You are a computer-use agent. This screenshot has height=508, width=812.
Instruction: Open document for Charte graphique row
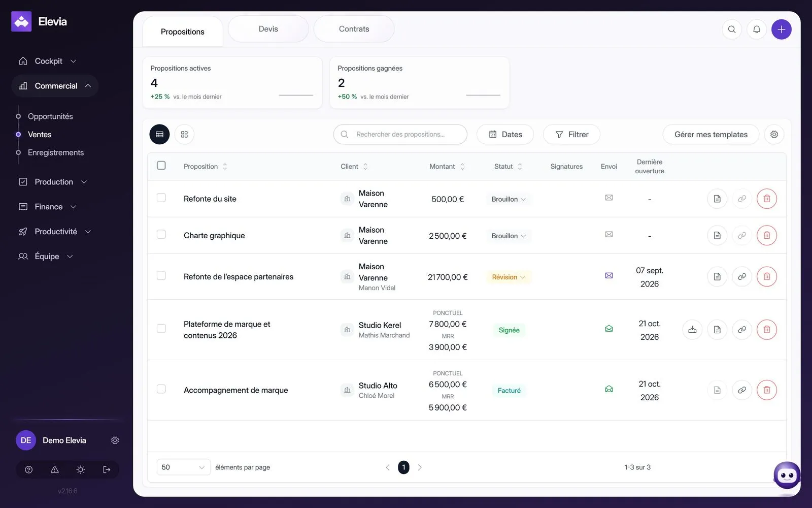tap(717, 235)
